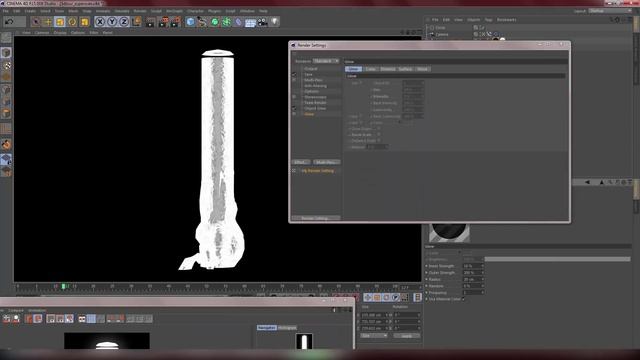Open the Size mode dropdown in Coordinates
The image size is (640, 360).
tap(374, 336)
